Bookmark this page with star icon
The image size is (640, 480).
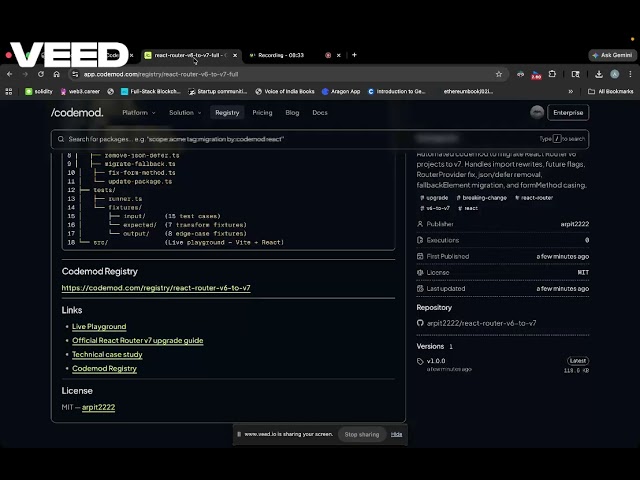tap(499, 74)
